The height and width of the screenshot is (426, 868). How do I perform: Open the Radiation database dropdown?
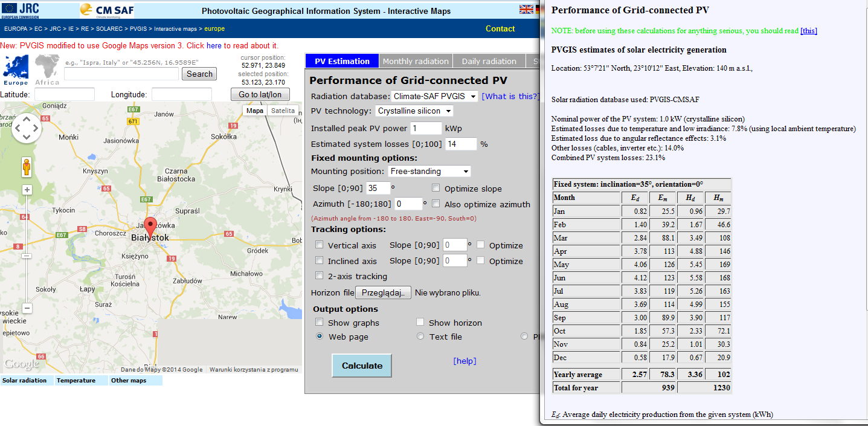click(434, 96)
